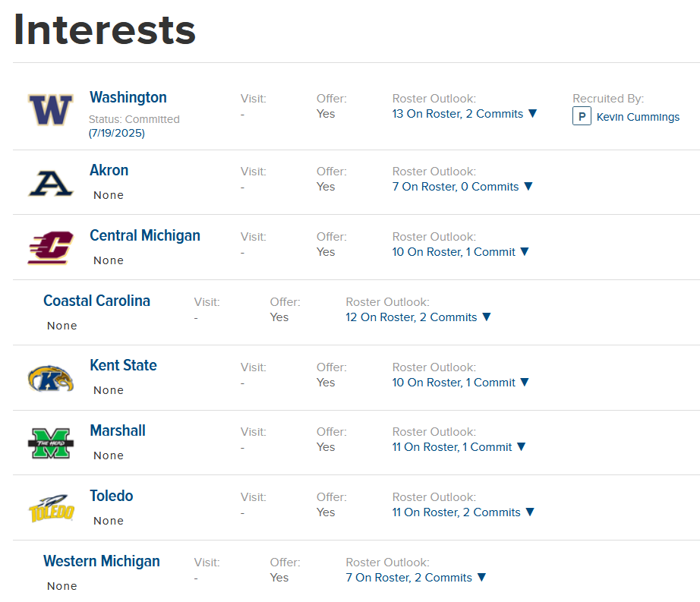Click the Marshall Thundering Herd logo

pyautogui.click(x=51, y=443)
